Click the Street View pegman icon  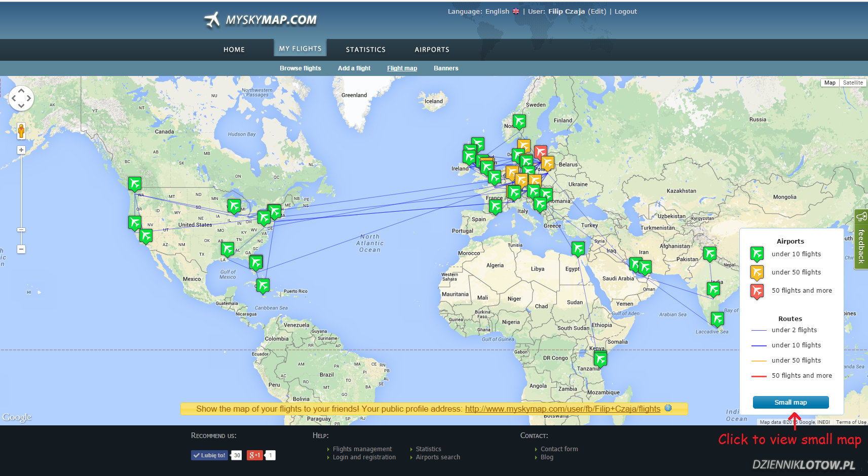point(21,131)
